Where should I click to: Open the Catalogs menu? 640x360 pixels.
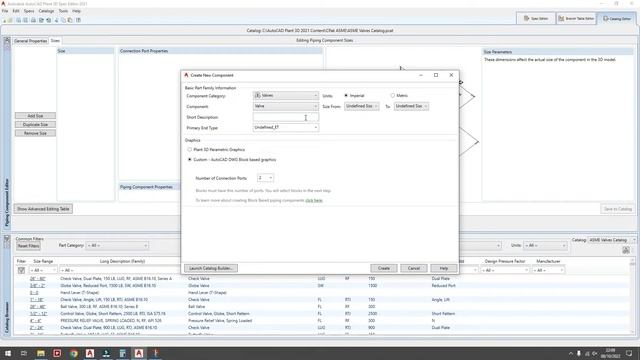(46, 11)
